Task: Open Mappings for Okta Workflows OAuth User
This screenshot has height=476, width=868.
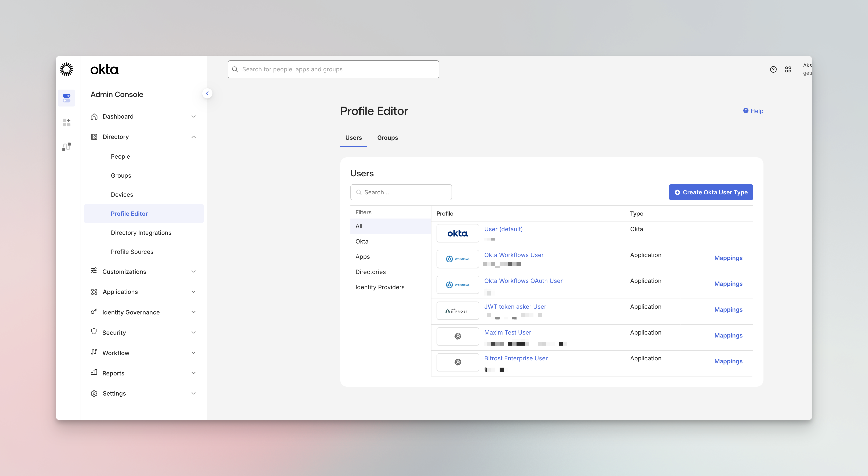Action: [728, 284]
